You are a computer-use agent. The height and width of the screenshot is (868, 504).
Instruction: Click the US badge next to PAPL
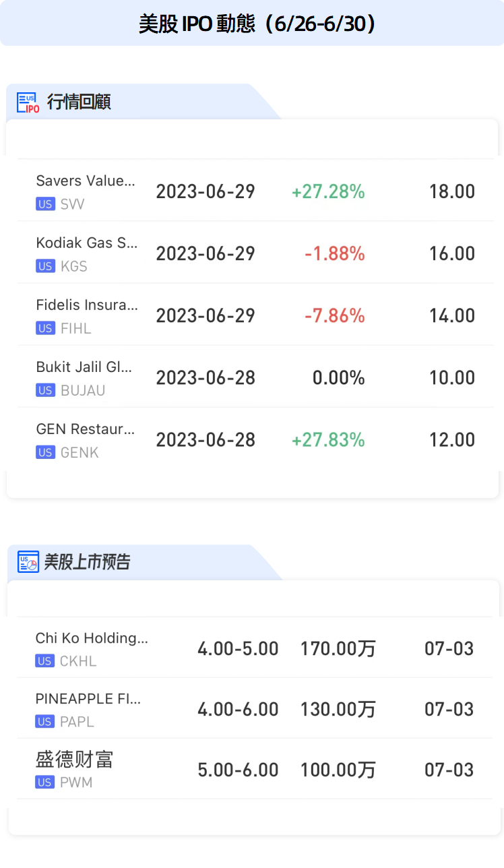pos(44,722)
